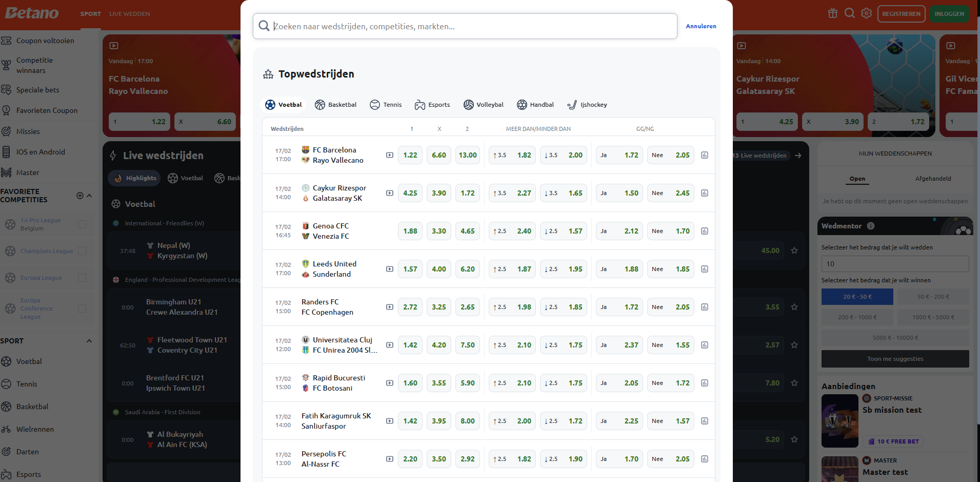Switch to the Tennis tab
The image size is (980, 482).
(386, 105)
